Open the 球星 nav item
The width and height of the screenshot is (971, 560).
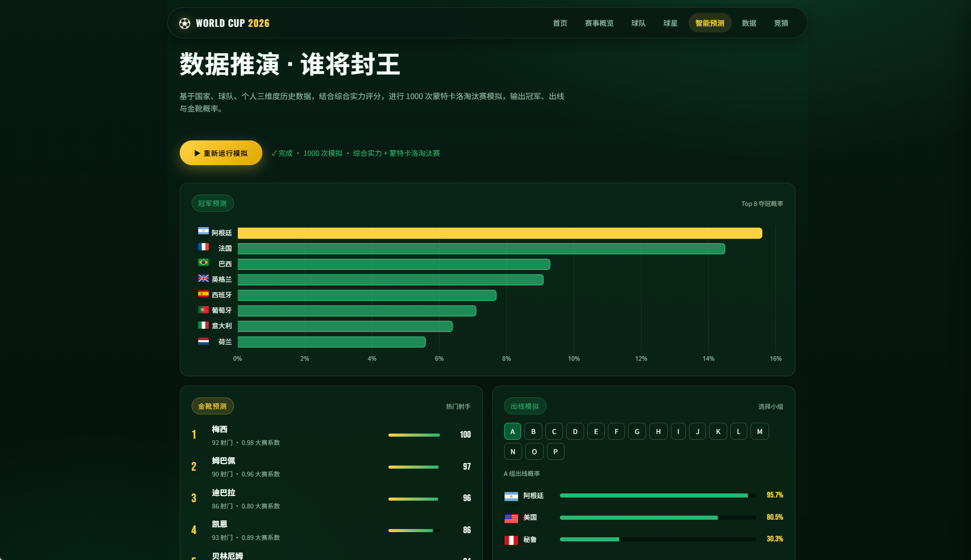pyautogui.click(x=670, y=23)
